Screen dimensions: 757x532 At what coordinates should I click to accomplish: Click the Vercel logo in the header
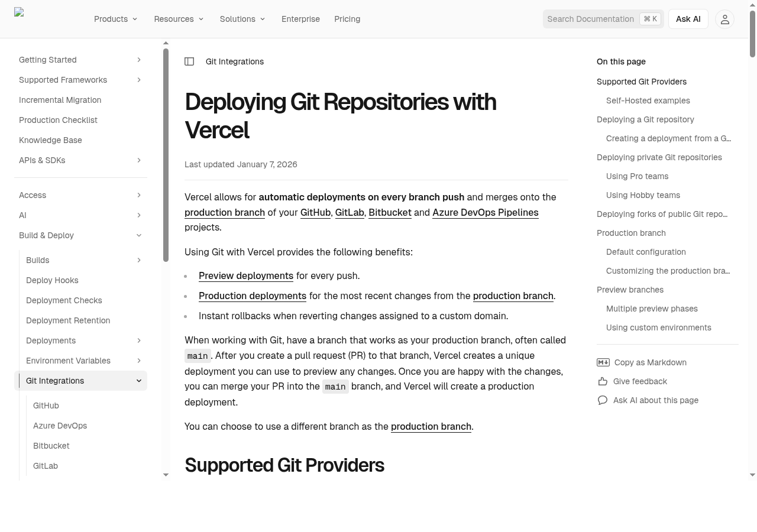click(19, 12)
